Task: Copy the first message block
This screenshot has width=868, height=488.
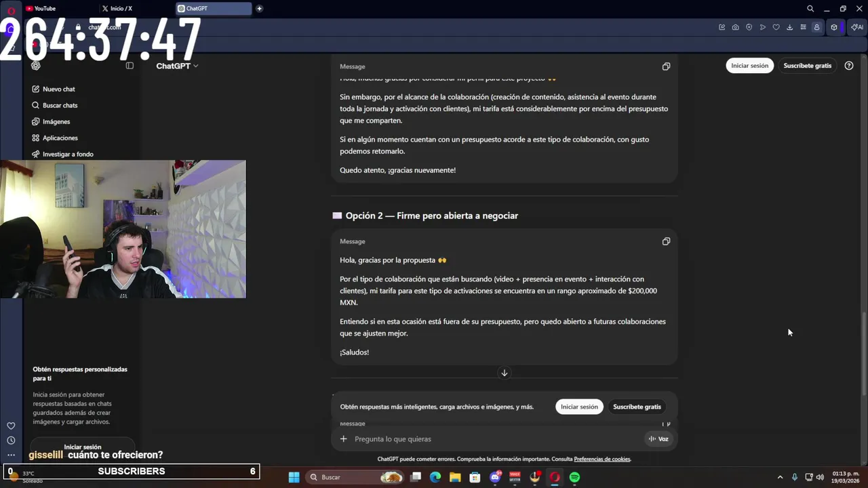Action: pos(666,66)
